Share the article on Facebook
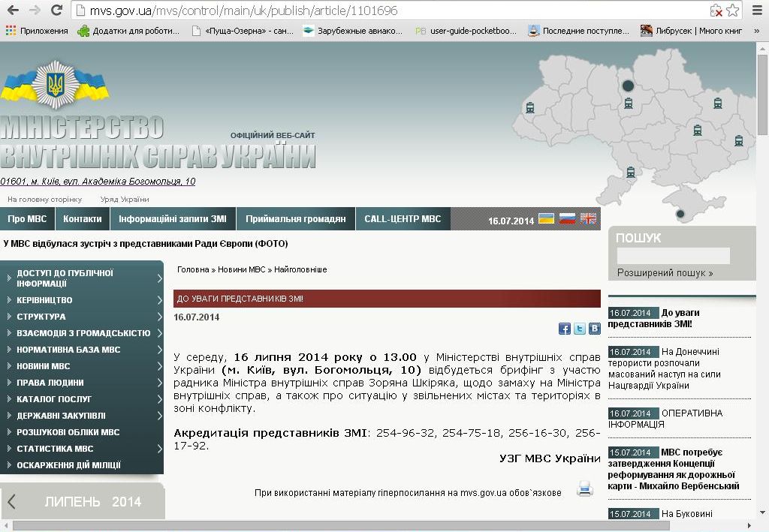 [565, 329]
